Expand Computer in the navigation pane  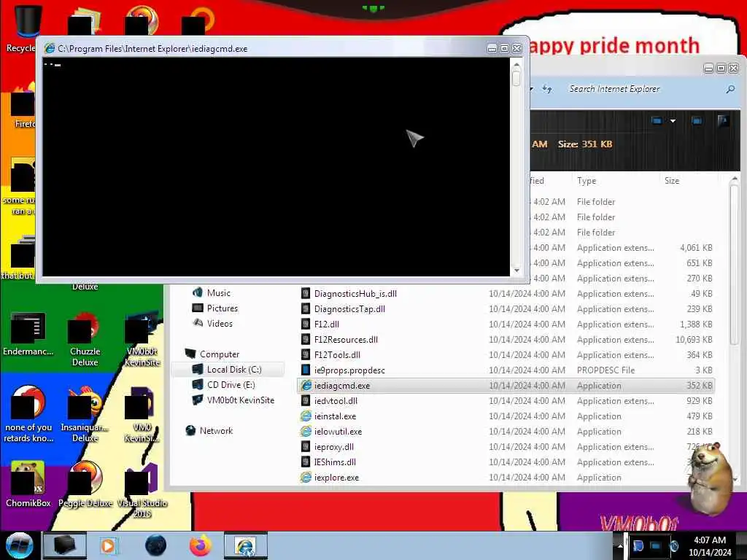(219, 354)
